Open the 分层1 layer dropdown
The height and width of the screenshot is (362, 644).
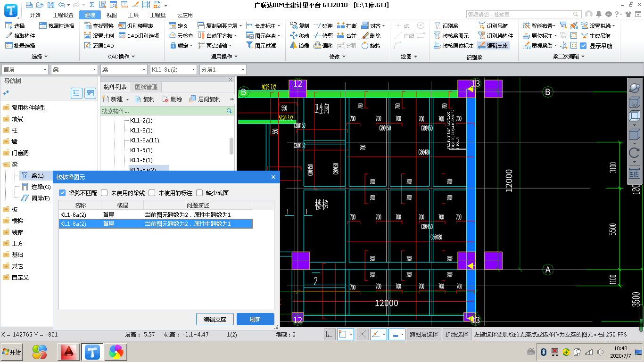pos(223,69)
